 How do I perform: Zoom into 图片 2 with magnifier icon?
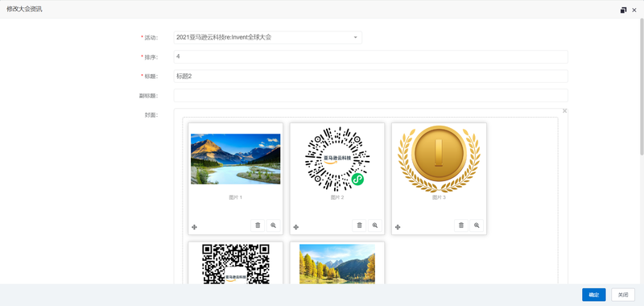click(x=374, y=225)
